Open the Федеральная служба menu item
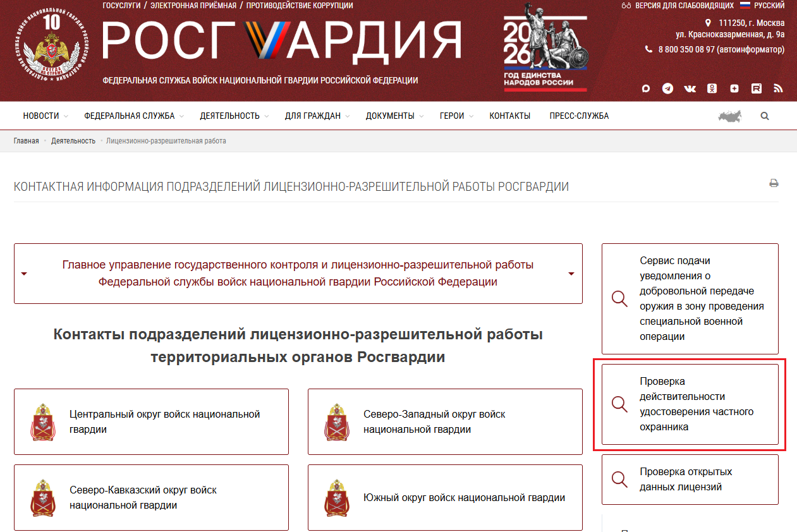 tap(130, 116)
